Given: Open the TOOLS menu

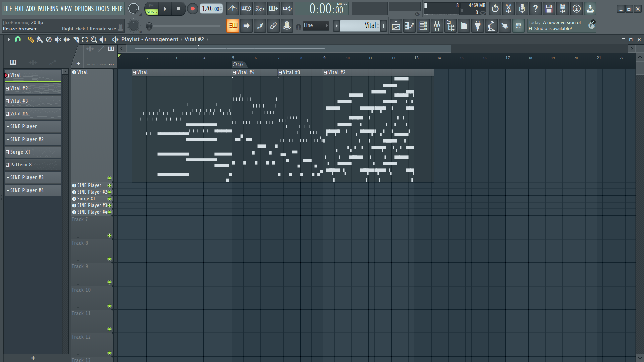Looking at the screenshot, I should 103,9.
